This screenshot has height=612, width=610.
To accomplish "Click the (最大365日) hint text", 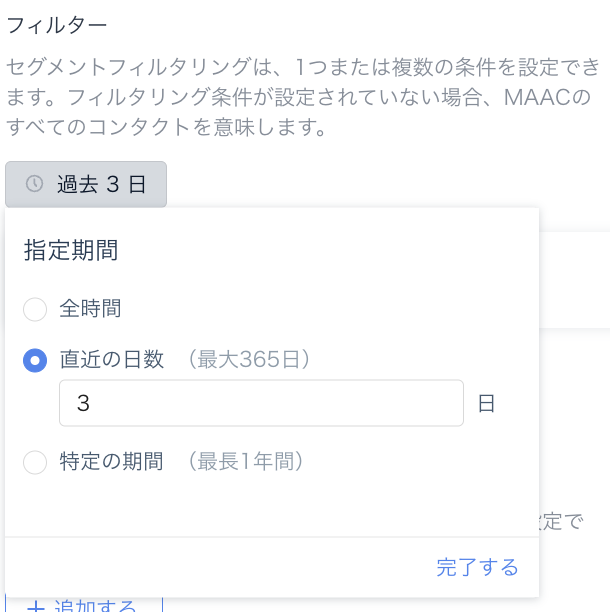I will pyautogui.click(x=249, y=359).
